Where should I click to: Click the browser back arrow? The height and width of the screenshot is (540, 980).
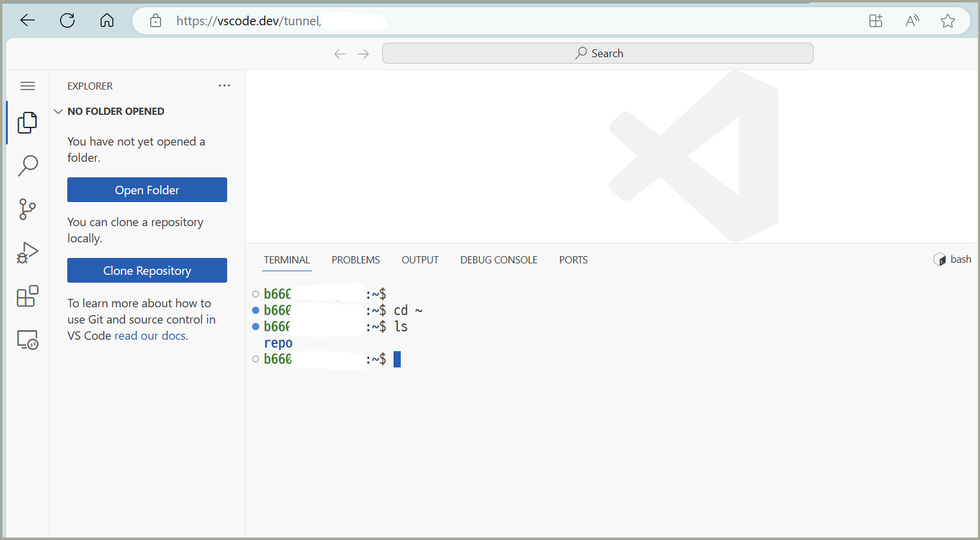click(28, 20)
